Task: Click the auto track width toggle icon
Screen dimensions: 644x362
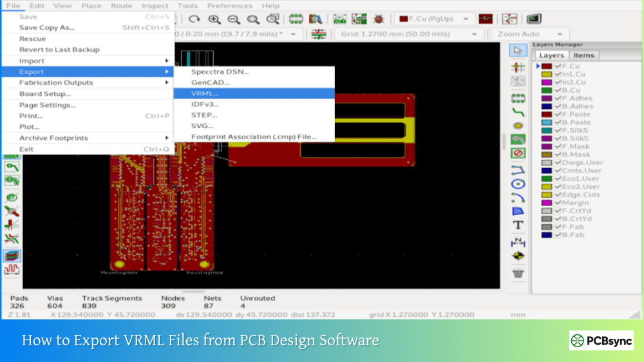Action: [319, 34]
